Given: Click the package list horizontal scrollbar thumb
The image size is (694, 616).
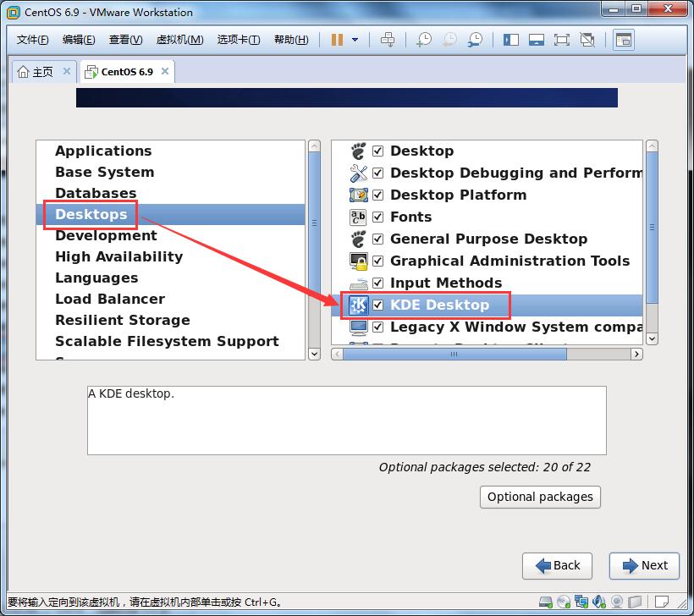Looking at the screenshot, I should coord(454,354).
